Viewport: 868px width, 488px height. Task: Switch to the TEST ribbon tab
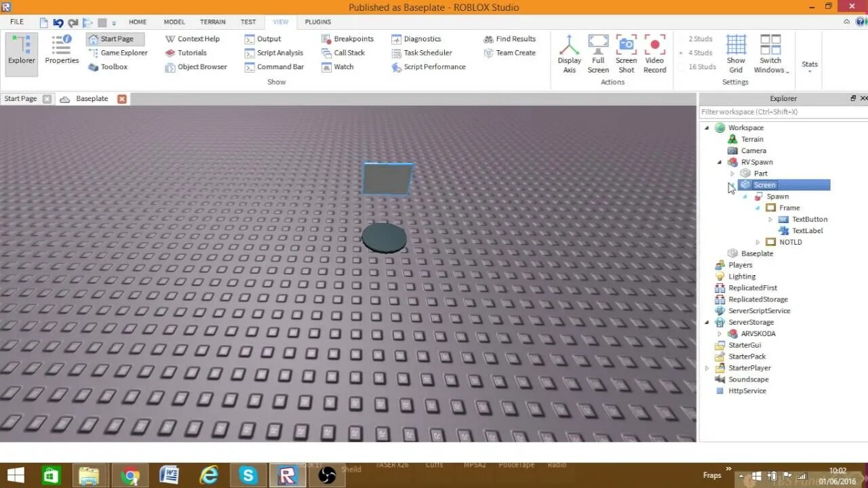(x=248, y=22)
